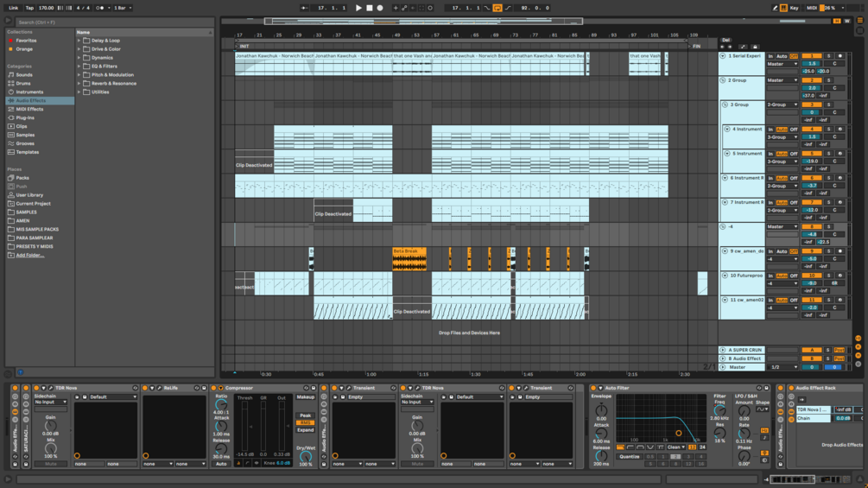Toggle automation arm icon
868x488 pixels.
point(404,8)
